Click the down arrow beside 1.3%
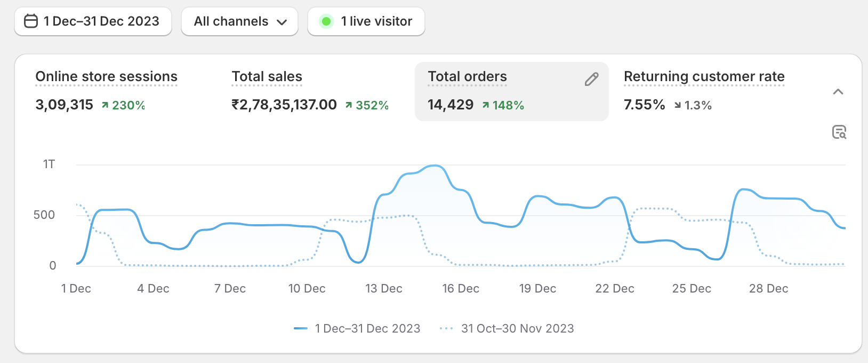Image resolution: width=868 pixels, height=363 pixels. (x=677, y=105)
